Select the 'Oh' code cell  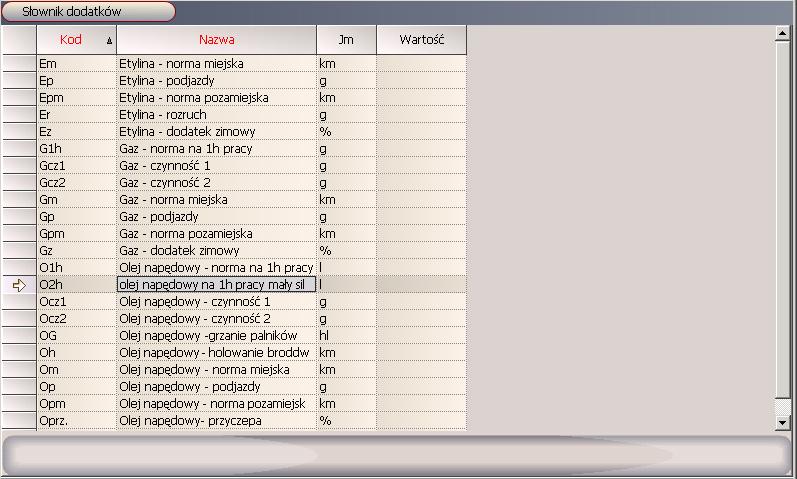[x=77, y=353]
